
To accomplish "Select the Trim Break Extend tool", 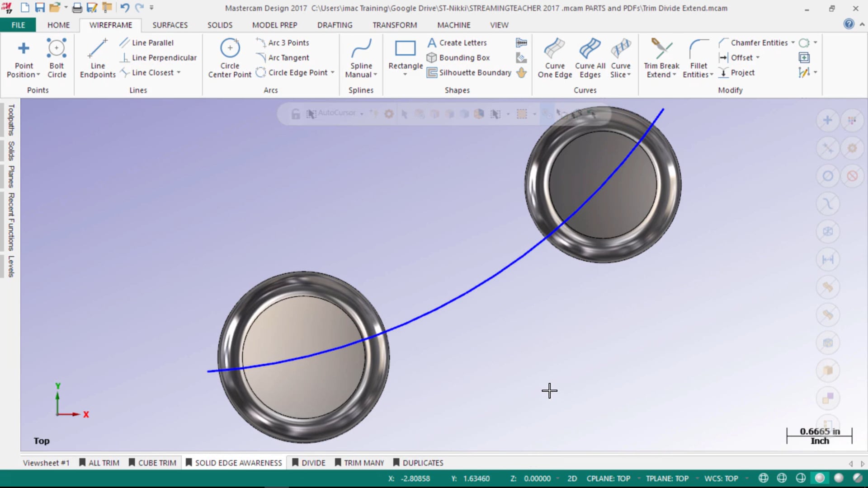I will point(661,58).
